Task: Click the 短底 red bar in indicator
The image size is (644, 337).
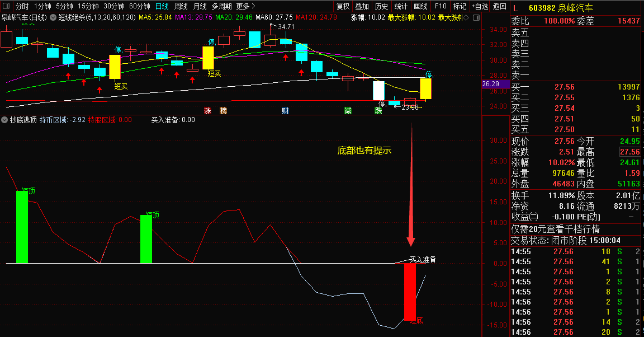Action: point(410,292)
